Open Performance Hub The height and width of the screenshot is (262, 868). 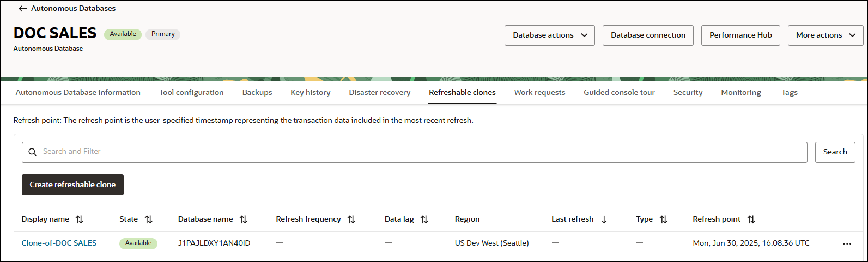click(x=740, y=35)
